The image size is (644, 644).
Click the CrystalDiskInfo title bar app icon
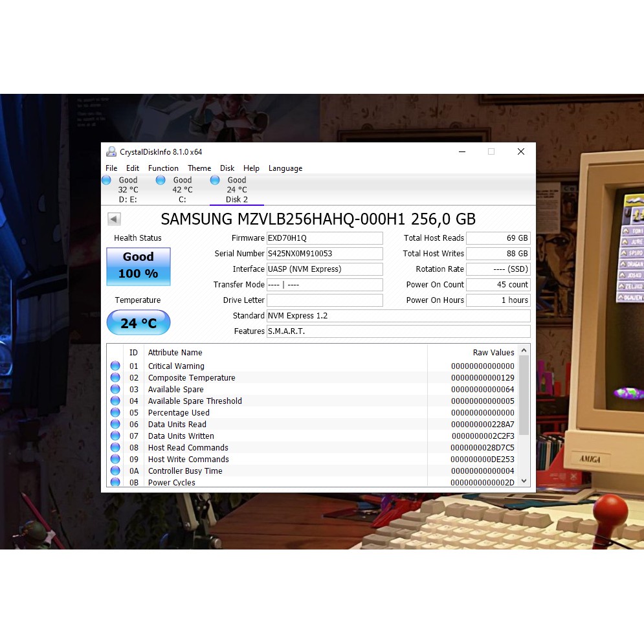tap(111, 152)
